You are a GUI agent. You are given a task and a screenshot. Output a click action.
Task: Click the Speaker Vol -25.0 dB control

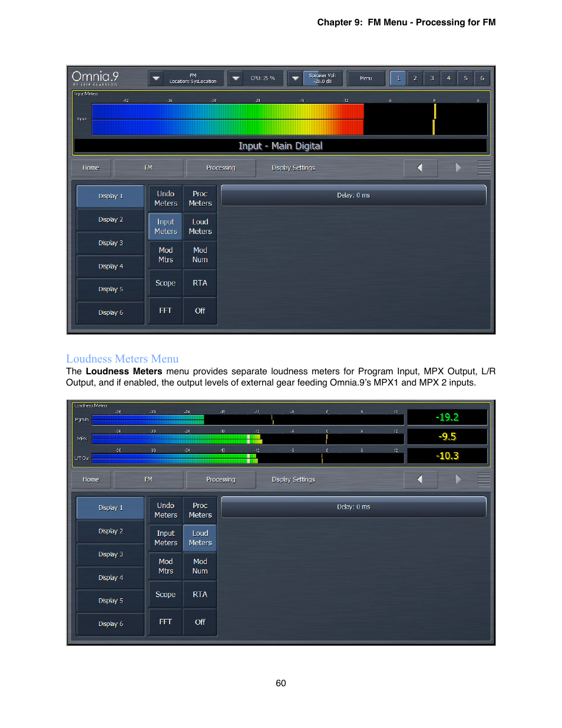323,78
